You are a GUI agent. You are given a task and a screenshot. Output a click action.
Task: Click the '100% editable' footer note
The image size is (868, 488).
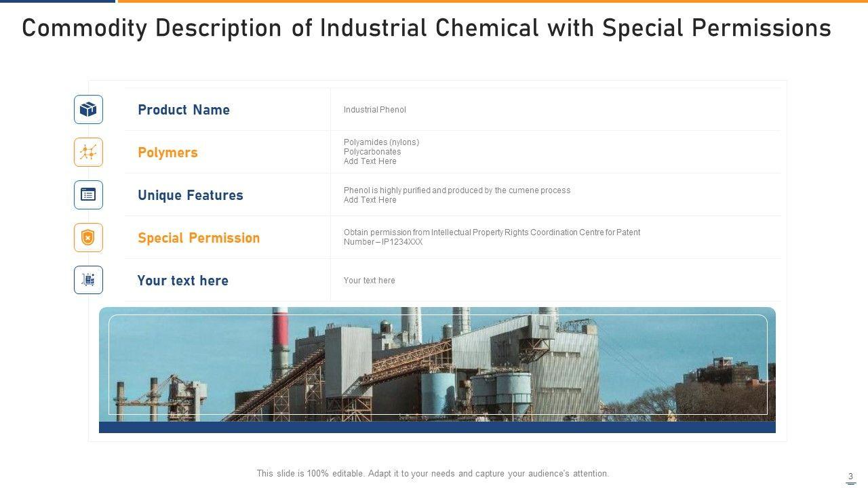(x=433, y=474)
